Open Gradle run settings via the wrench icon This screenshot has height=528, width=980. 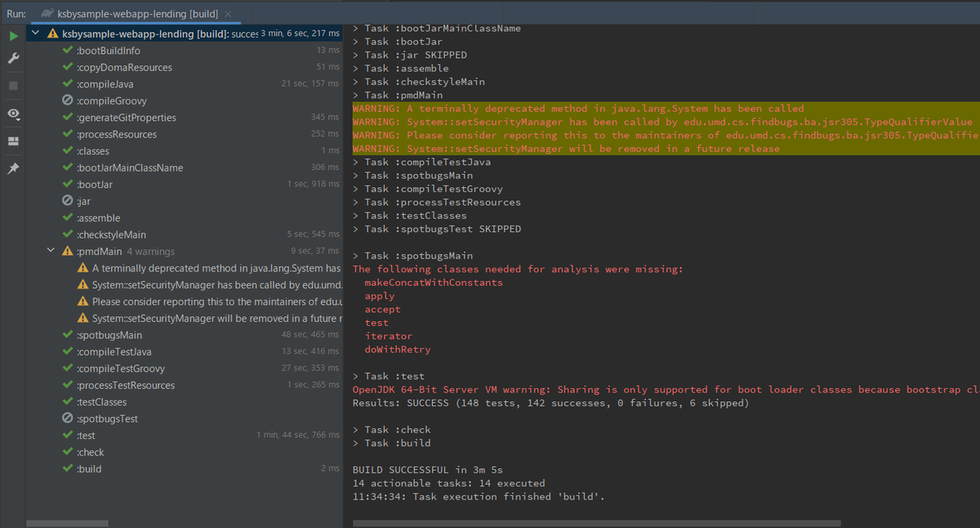(12, 58)
